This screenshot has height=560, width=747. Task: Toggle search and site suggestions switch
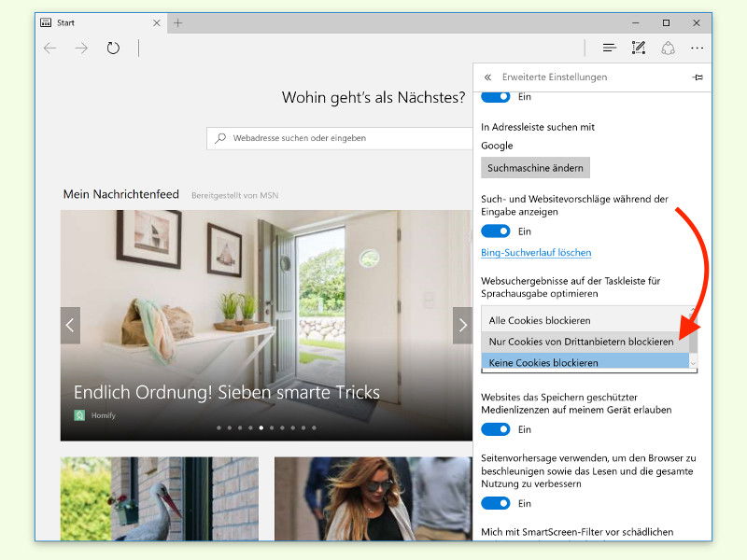tap(496, 231)
